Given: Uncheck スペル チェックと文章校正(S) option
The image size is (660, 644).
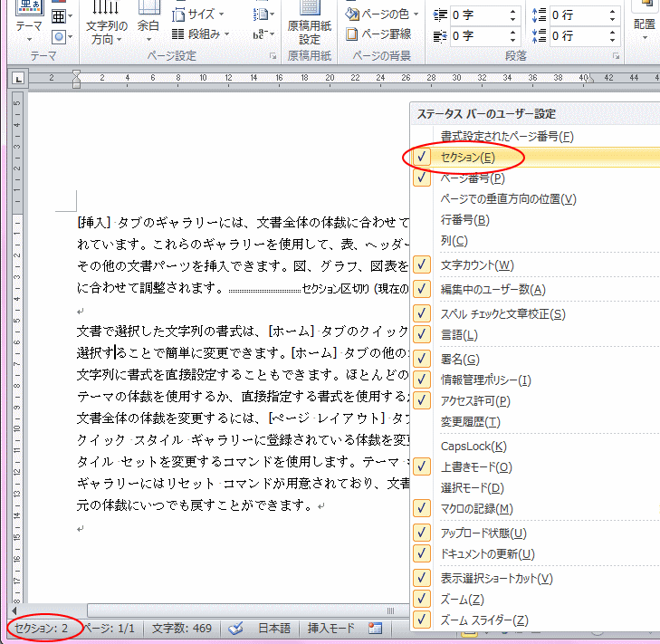Looking at the screenshot, I should [535, 313].
